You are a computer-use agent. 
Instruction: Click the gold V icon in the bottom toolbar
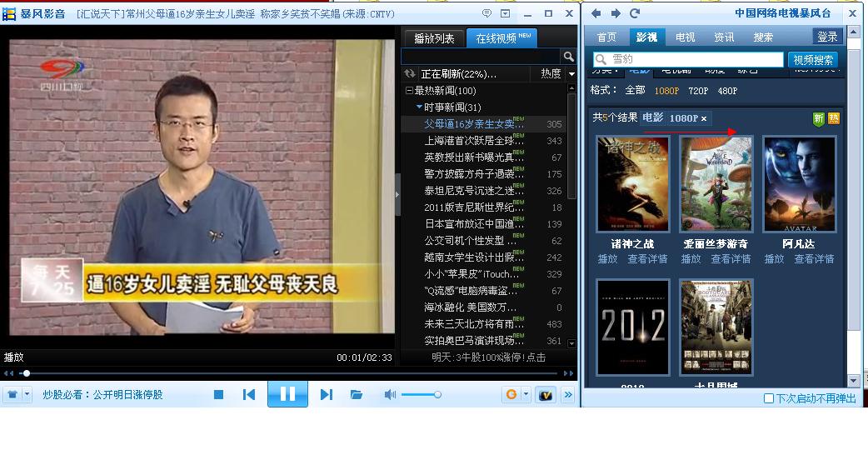pyautogui.click(x=546, y=395)
